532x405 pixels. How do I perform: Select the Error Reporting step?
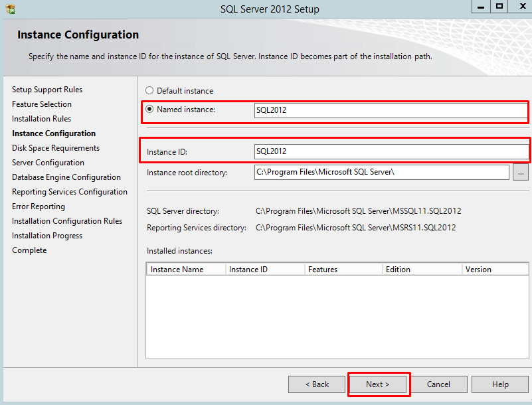coord(39,206)
